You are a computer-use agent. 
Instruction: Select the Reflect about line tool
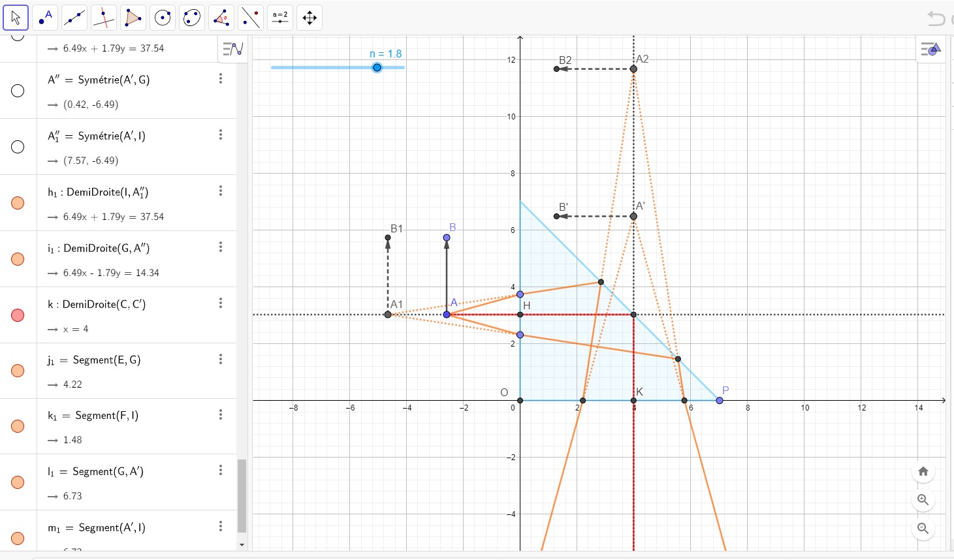pos(251,18)
